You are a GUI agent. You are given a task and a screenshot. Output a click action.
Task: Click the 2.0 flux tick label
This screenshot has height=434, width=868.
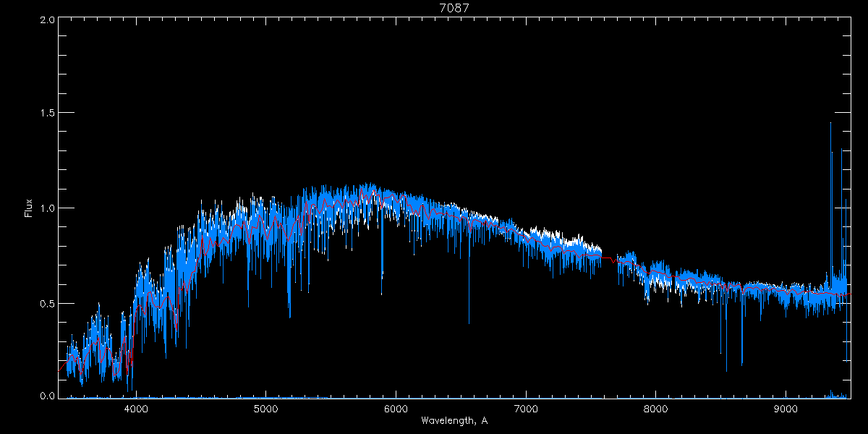click(x=48, y=20)
